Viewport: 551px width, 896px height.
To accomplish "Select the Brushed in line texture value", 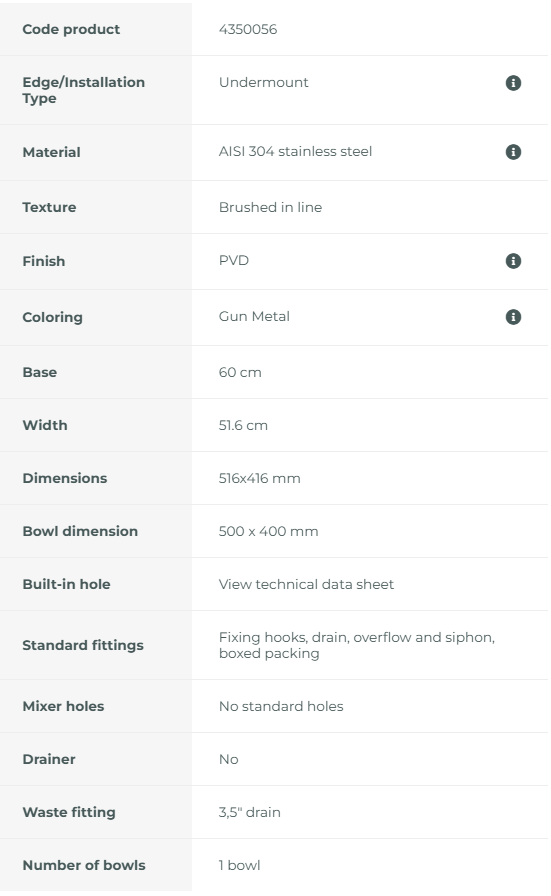I will point(270,207).
